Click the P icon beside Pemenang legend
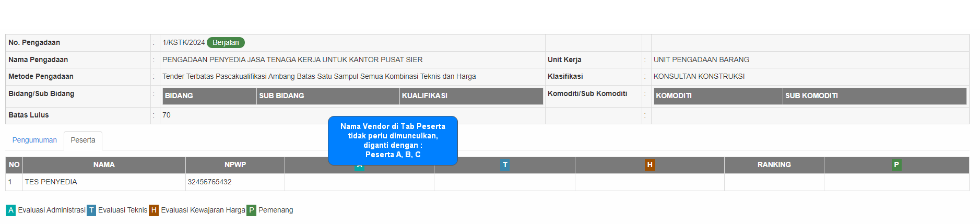The height and width of the screenshot is (224, 980). click(x=251, y=210)
